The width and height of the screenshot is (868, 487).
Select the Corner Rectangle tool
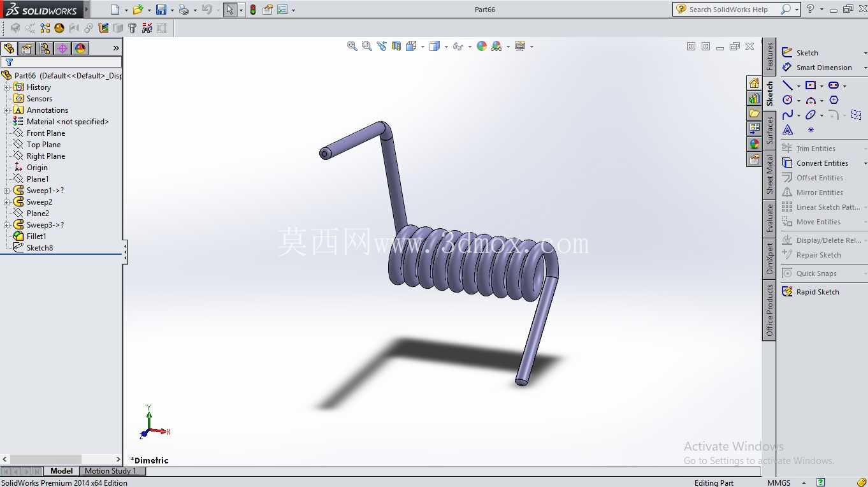[x=811, y=85]
